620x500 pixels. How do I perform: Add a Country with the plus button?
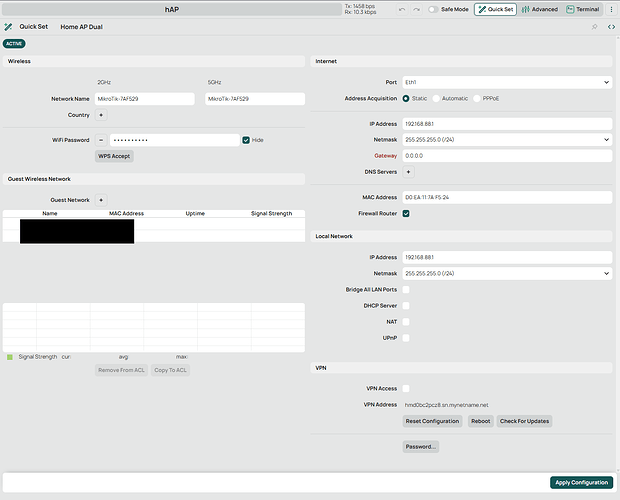(x=101, y=115)
